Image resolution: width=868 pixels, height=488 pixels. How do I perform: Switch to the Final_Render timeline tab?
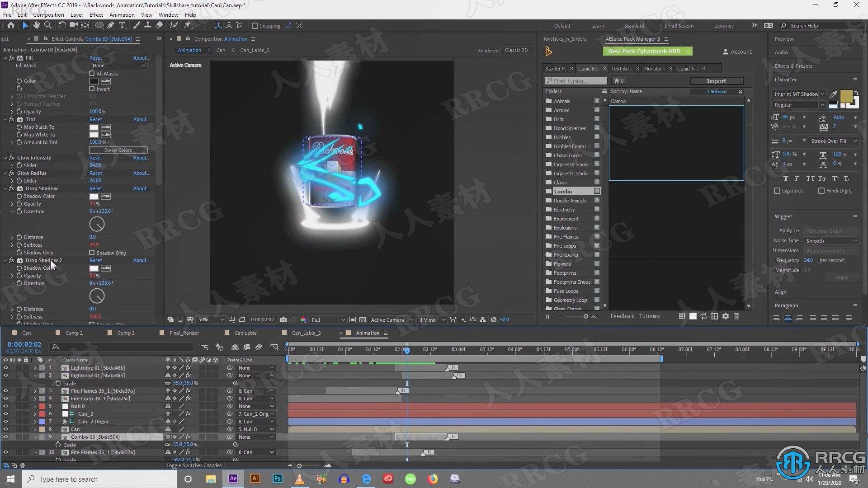(x=184, y=333)
